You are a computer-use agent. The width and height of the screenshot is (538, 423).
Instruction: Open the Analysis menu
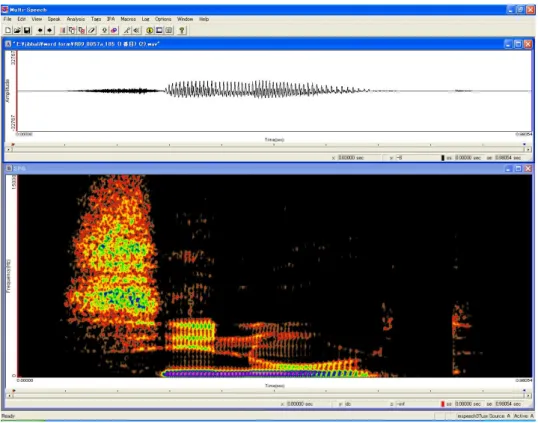point(76,19)
